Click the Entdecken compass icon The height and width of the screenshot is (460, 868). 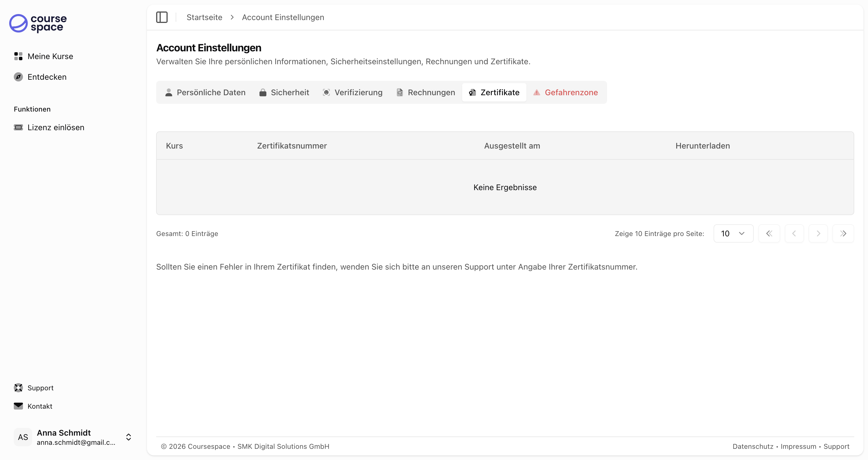point(18,77)
